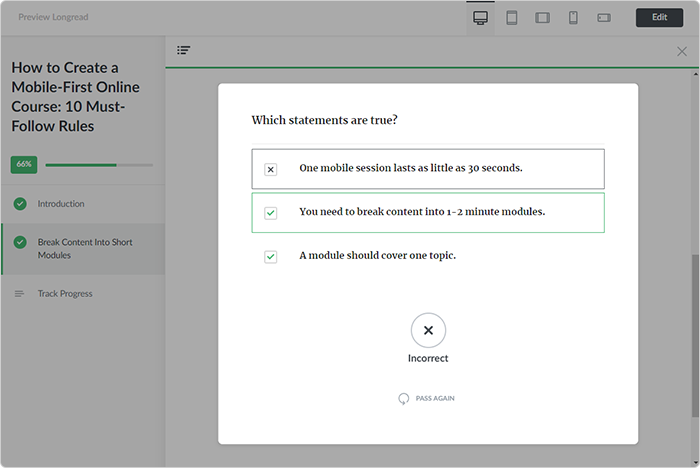
Task: Click the course title heading
Action: tap(75, 97)
